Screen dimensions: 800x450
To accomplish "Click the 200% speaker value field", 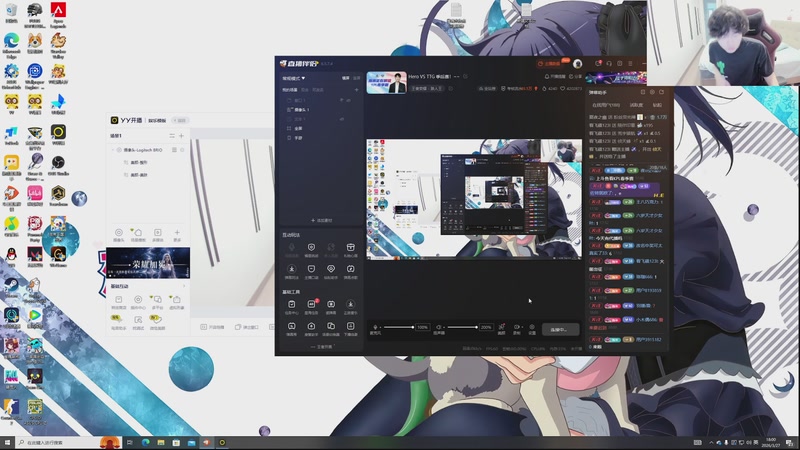I will (x=486, y=327).
